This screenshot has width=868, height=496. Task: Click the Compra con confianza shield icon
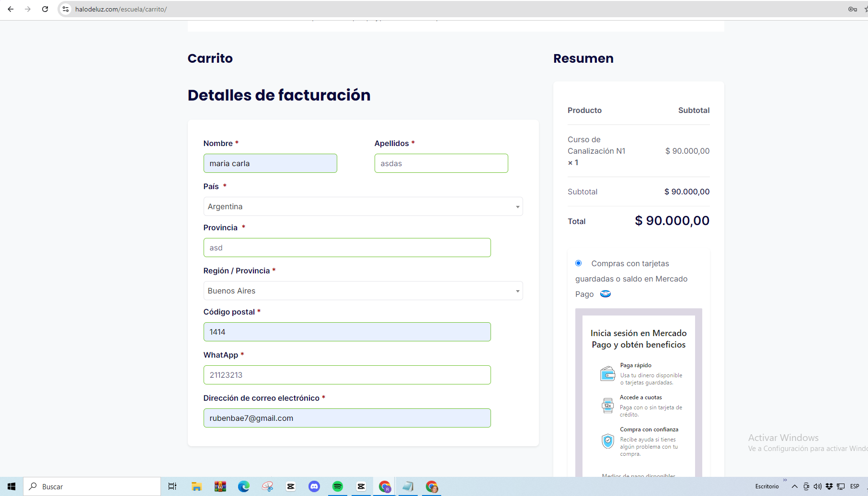pyautogui.click(x=607, y=441)
